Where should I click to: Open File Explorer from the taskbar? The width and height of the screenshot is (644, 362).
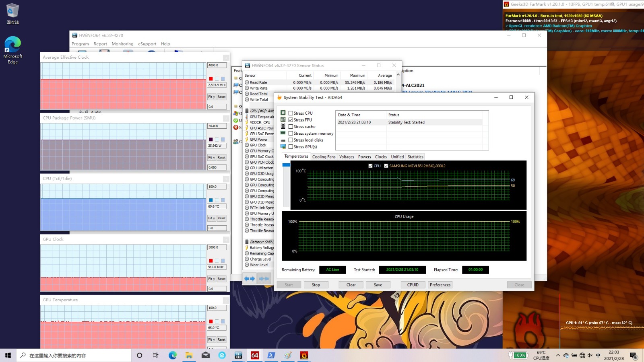(x=189, y=355)
